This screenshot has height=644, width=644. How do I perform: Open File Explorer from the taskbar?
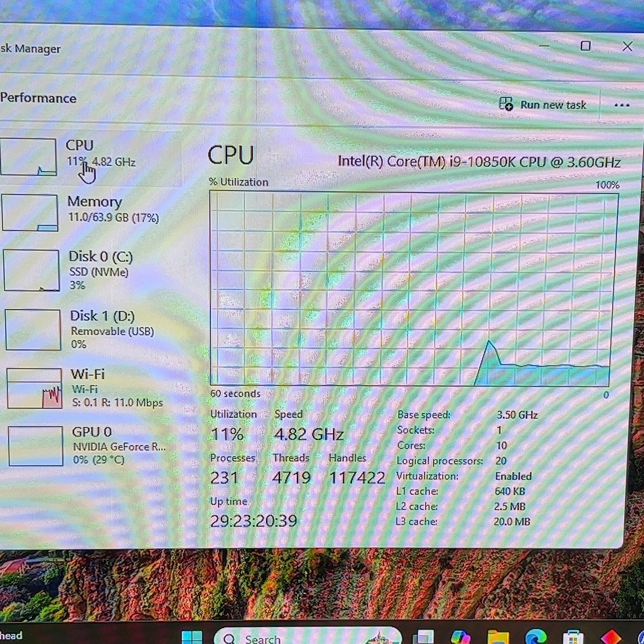(x=499, y=637)
